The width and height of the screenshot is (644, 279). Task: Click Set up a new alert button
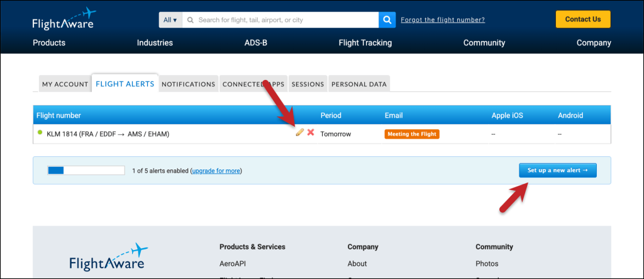(x=558, y=171)
